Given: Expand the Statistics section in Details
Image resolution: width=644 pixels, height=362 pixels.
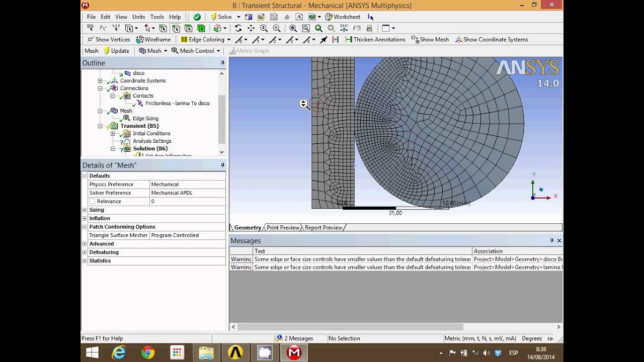Looking at the screenshot, I should pos(85,260).
